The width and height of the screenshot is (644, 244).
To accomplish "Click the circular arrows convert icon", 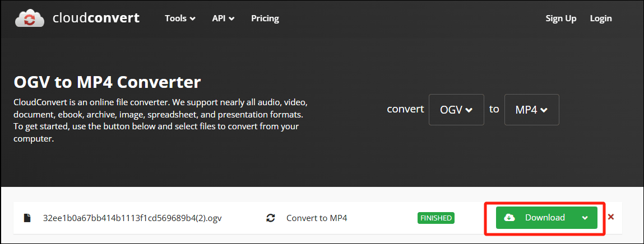I will [271, 218].
